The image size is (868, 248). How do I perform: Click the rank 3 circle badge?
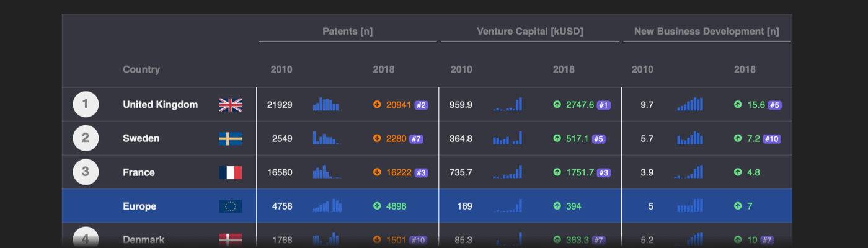[86, 172]
